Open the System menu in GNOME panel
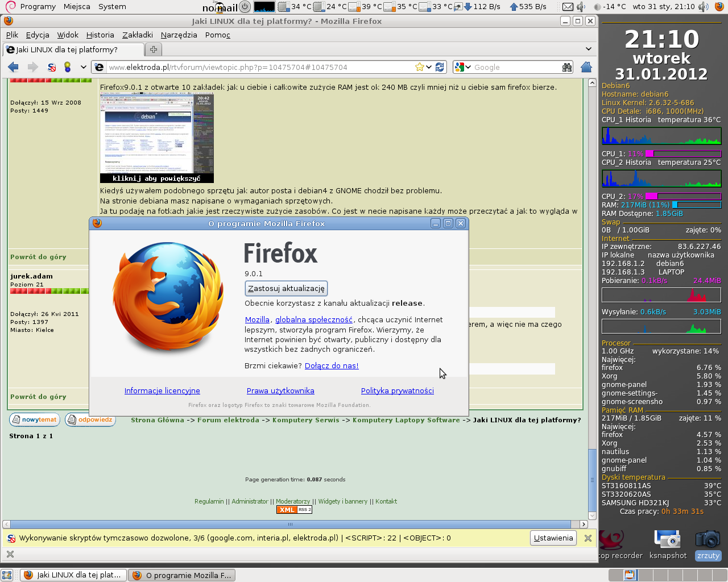Viewport: 728px width, 582px height. pos(112,7)
